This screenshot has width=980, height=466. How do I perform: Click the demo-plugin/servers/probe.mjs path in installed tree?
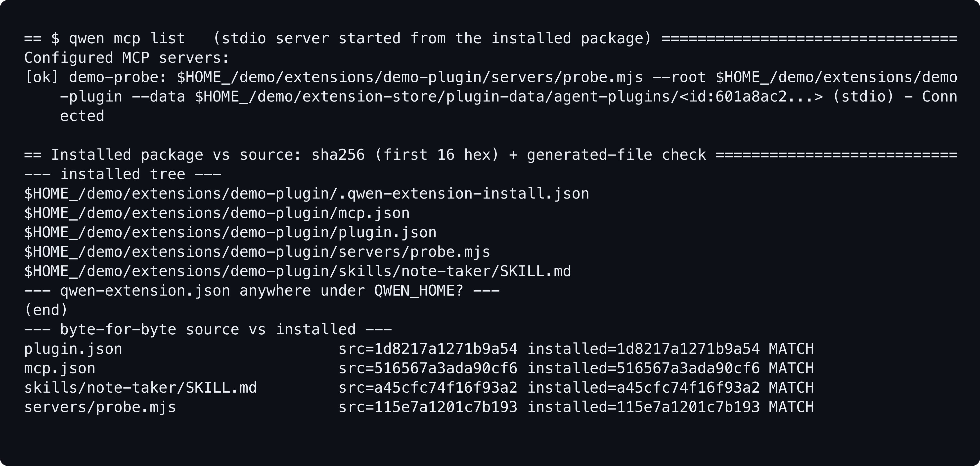pos(257,252)
